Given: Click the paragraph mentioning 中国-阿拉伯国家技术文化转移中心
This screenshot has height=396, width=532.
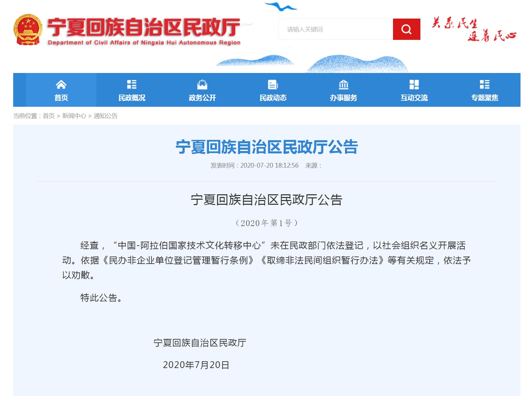Looking at the screenshot, I should (267, 260).
